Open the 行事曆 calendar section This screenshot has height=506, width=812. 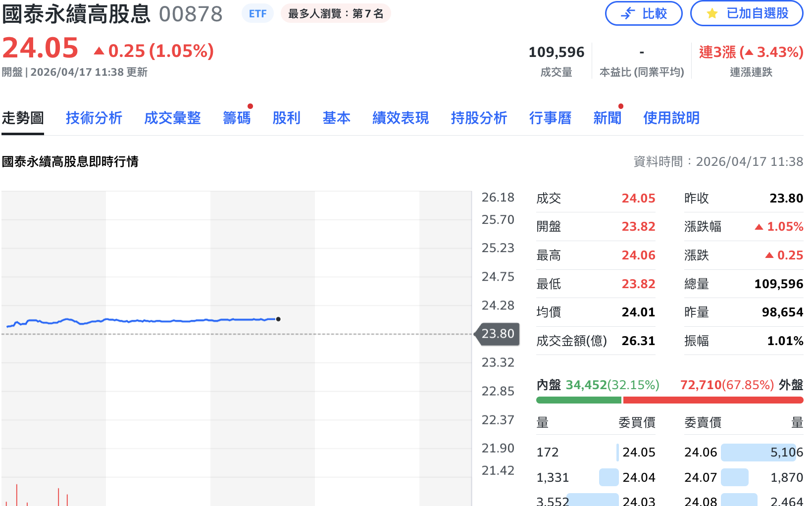click(550, 118)
